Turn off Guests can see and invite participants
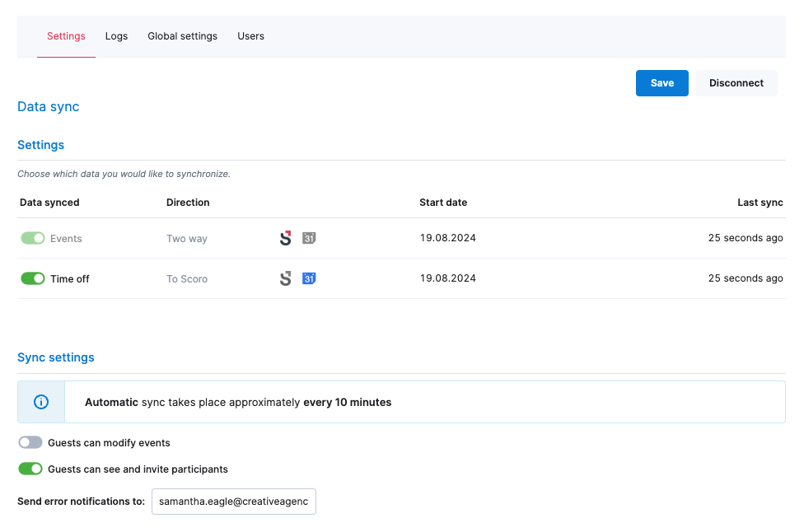The height and width of the screenshot is (532, 804). [30, 469]
